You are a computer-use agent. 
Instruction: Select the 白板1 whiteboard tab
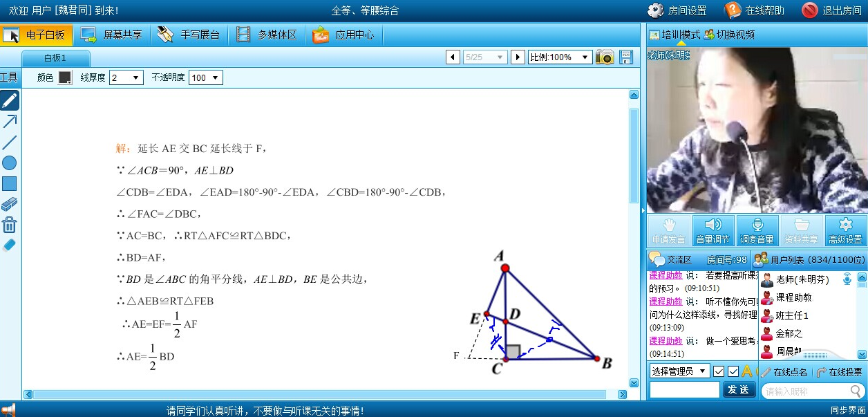(x=55, y=57)
